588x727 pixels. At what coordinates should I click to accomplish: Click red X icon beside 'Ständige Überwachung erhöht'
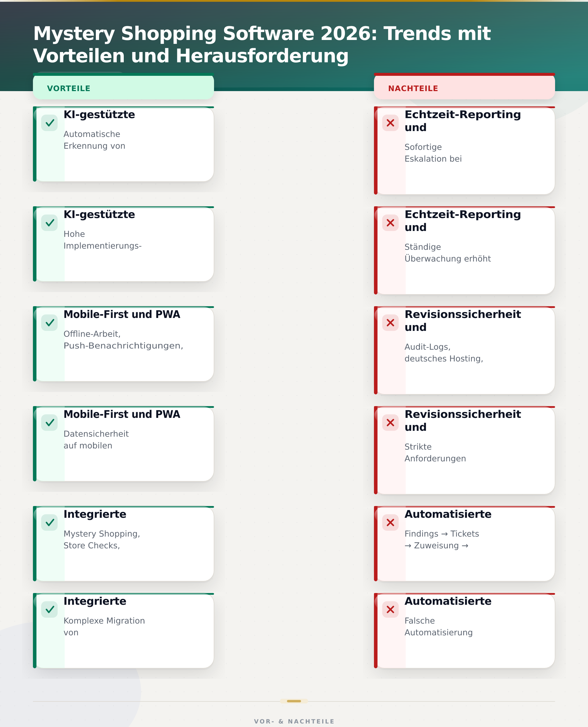(390, 223)
